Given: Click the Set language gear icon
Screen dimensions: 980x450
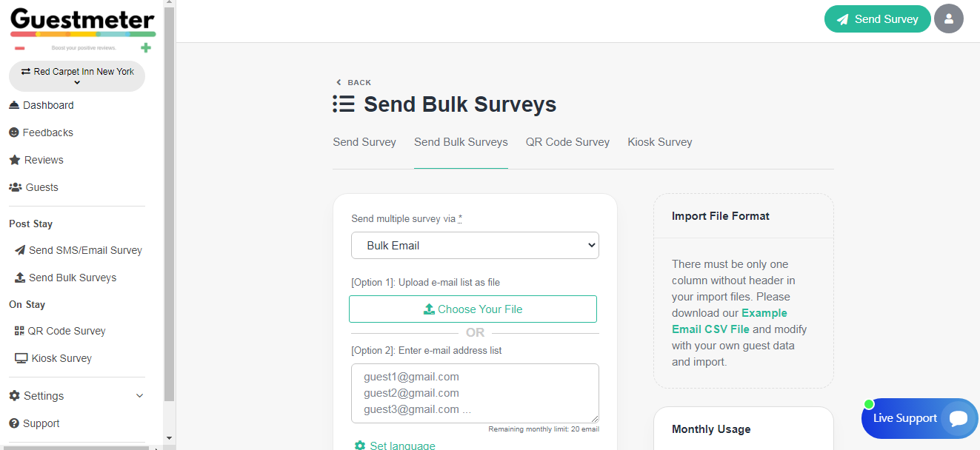Looking at the screenshot, I should [360, 446].
